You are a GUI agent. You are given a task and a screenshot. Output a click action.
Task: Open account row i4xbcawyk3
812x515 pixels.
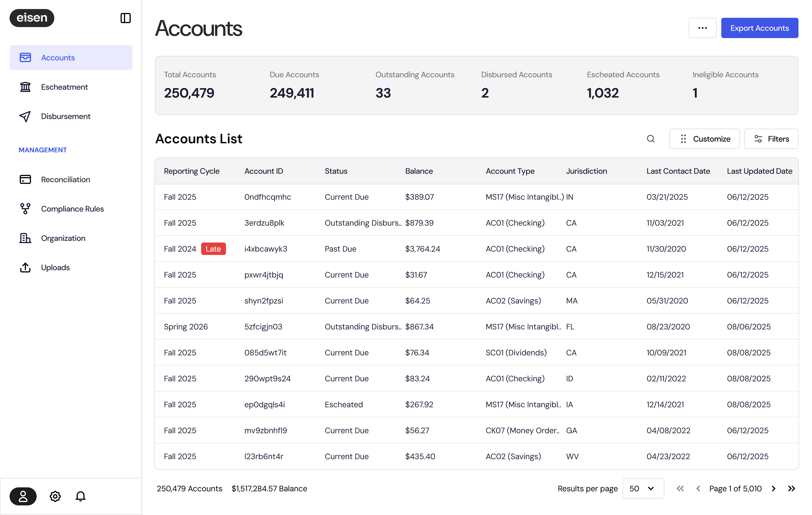click(266, 249)
